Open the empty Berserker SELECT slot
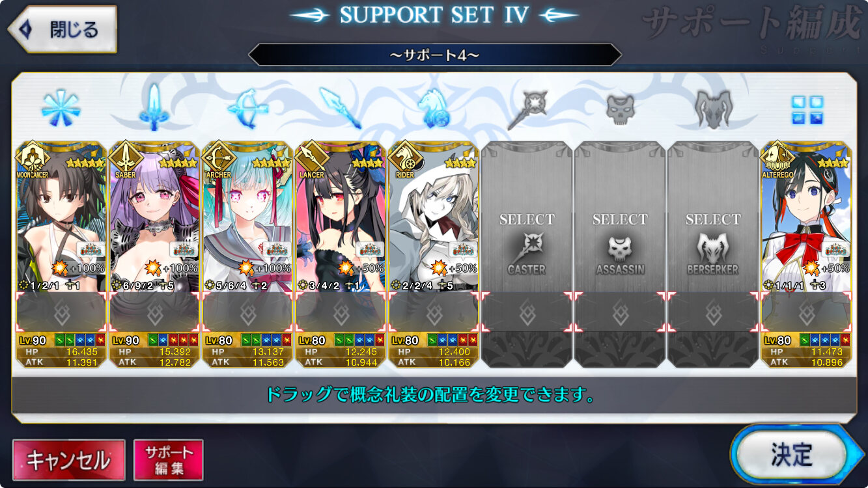Image resolution: width=868 pixels, height=488 pixels. pos(713,255)
